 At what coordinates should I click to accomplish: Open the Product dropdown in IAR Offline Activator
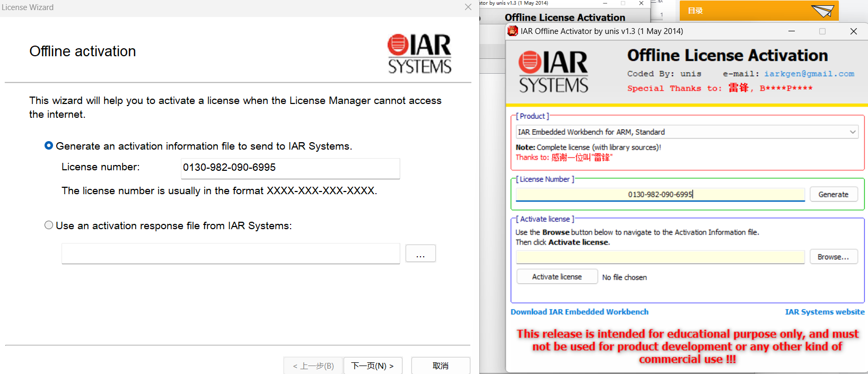(x=687, y=132)
